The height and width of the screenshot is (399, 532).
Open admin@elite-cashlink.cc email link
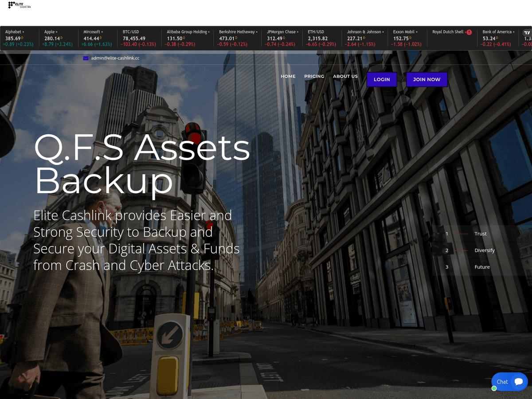(115, 58)
